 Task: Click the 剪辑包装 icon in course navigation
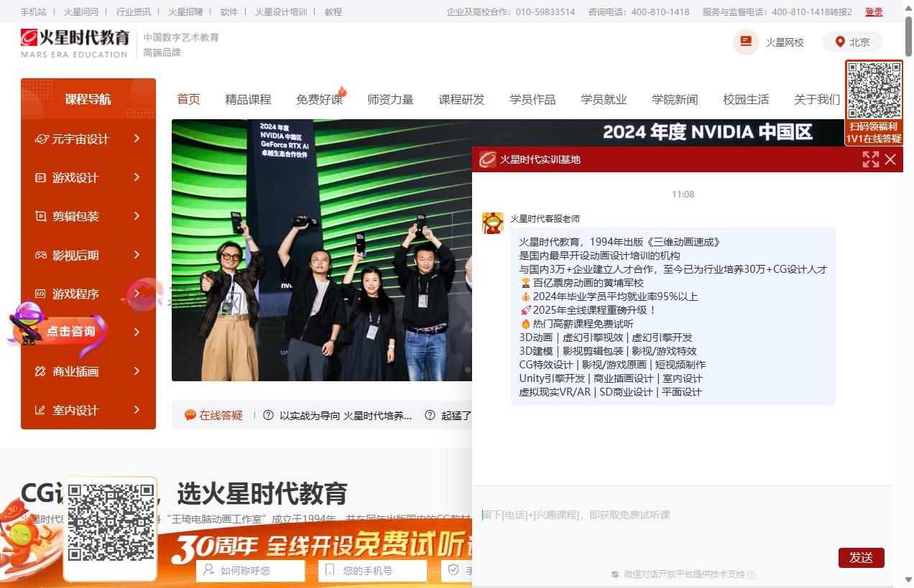pyautogui.click(x=40, y=217)
